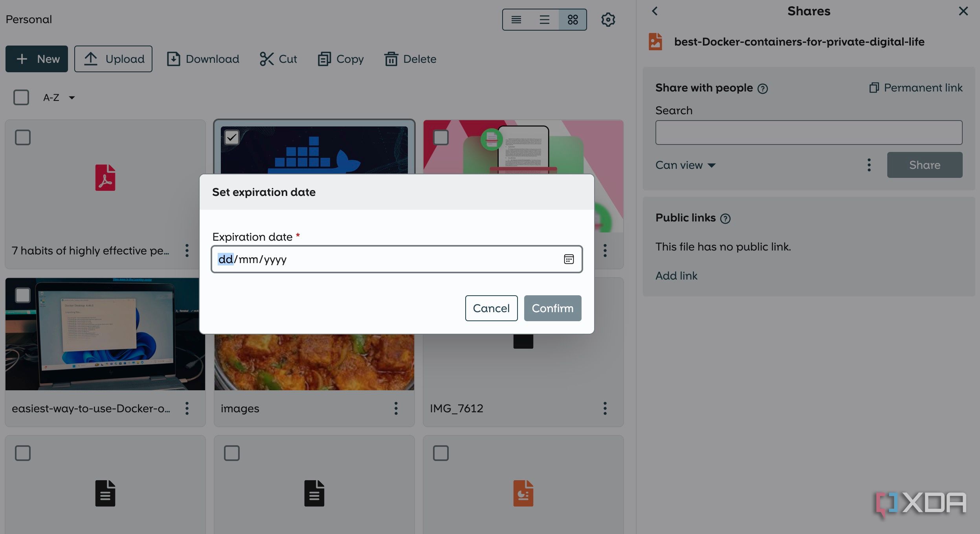This screenshot has height=534, width=980.
Task: Click the New button
Action: point(37,59)
